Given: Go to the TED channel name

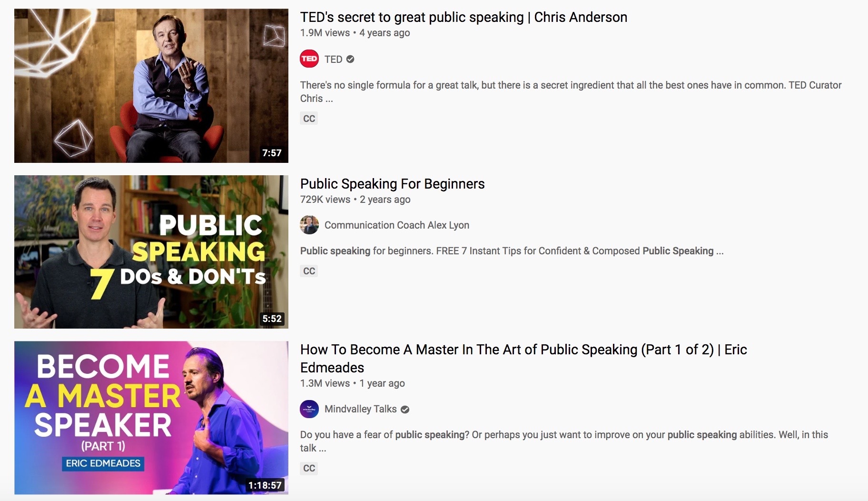Looking at the screenshot, I should click(333, 59).
